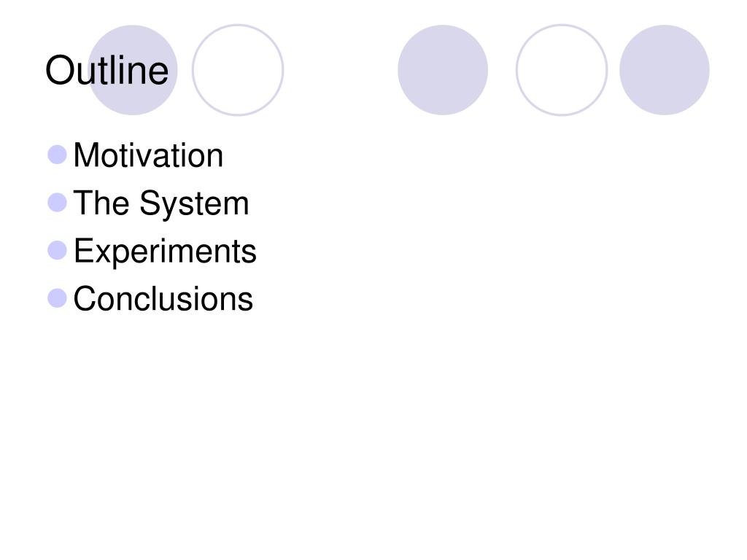Click the middle filled lavender circle in header
Image resolution: width=747 pixels, height=560 pixels.
(443, 70)
